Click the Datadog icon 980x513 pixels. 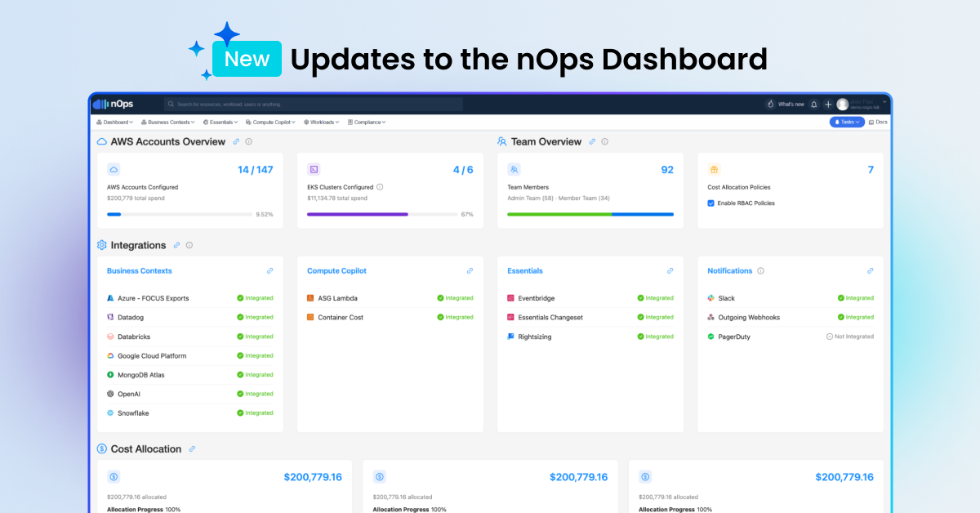pyautogui.click(x=110, y=317)
